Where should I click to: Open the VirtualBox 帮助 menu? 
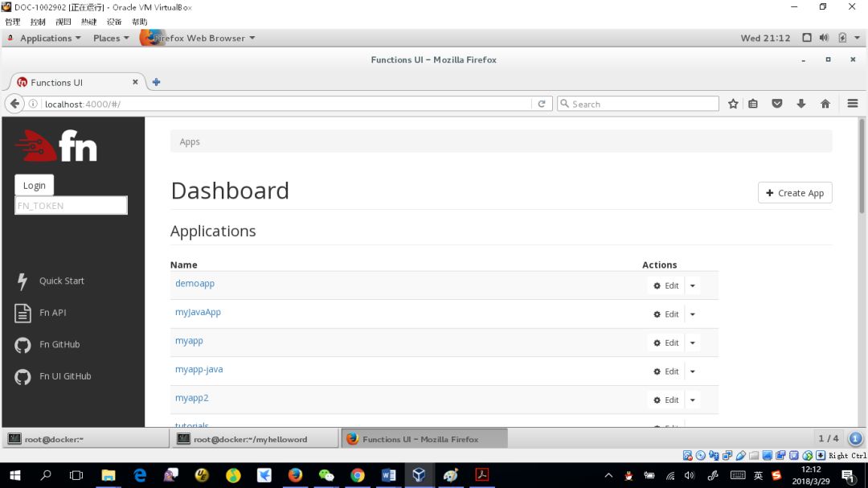coord(140,23)
